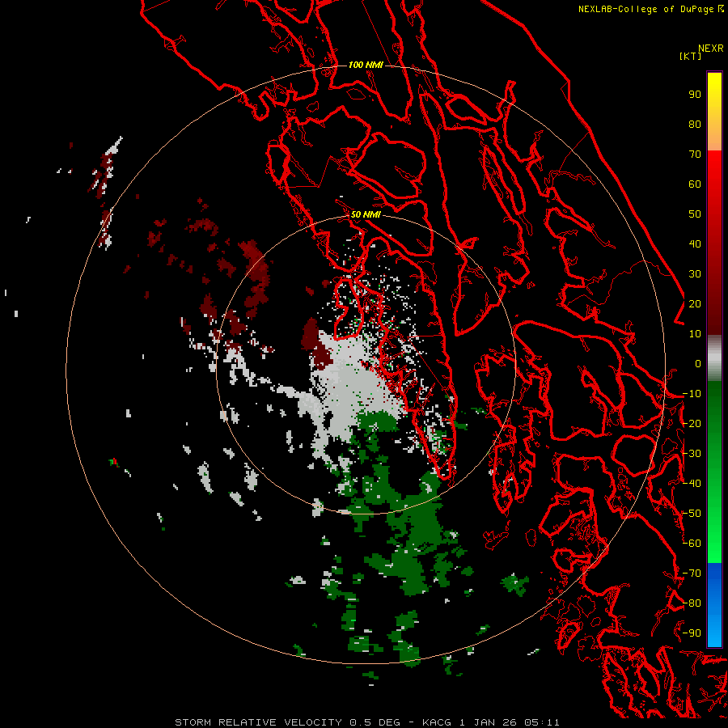Viewport: 728px width, 728px height.
Task: Click the -60 value on the velocity scale
Action: pos(692,544)
